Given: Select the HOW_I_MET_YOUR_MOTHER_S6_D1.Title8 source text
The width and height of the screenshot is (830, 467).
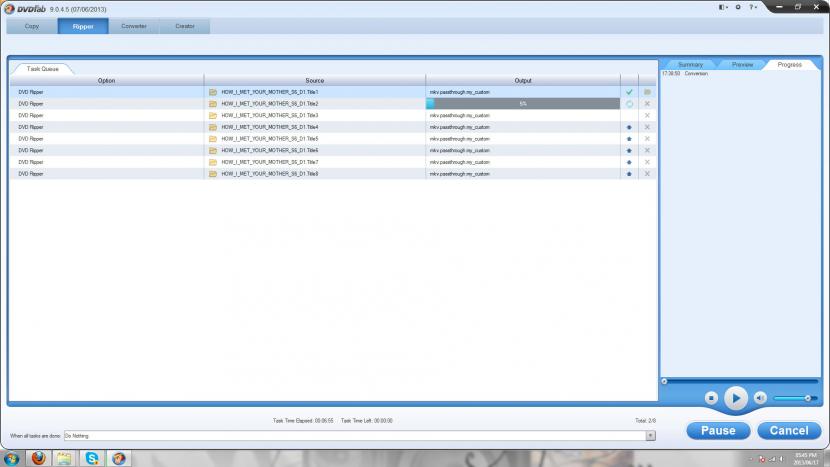Looking at the screenshot, I should coord(269,174).
